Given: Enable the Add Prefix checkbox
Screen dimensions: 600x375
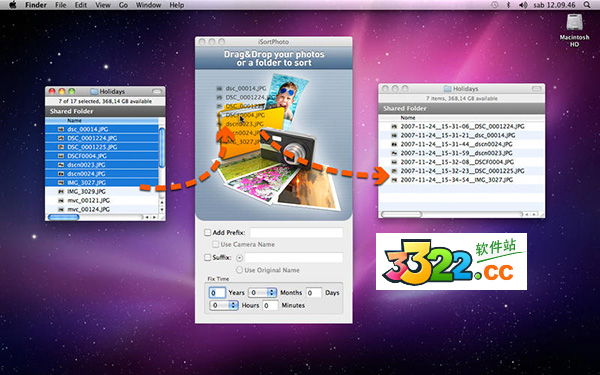Looking at the screenshot, I should click(207, 232).
